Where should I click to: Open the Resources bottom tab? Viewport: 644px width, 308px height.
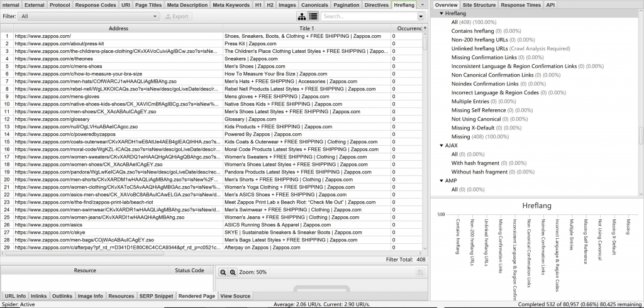[121, 295]
